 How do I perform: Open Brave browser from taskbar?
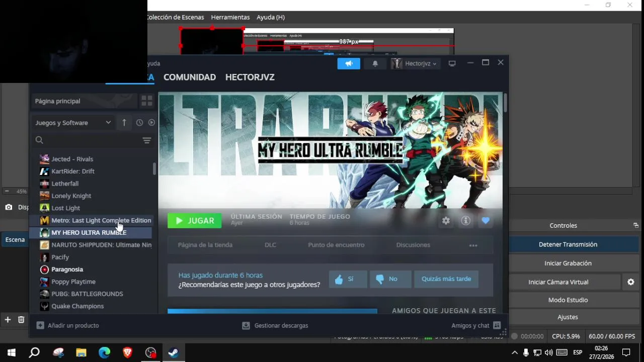(128, 352)
